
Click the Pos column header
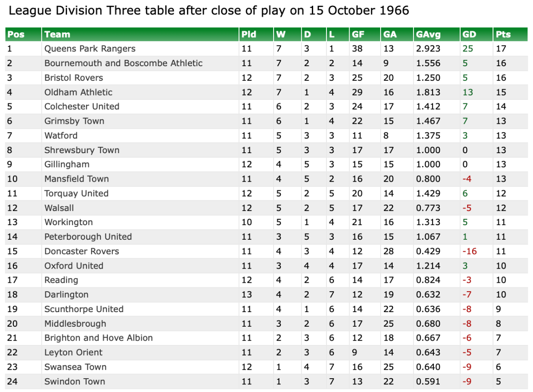16,34
